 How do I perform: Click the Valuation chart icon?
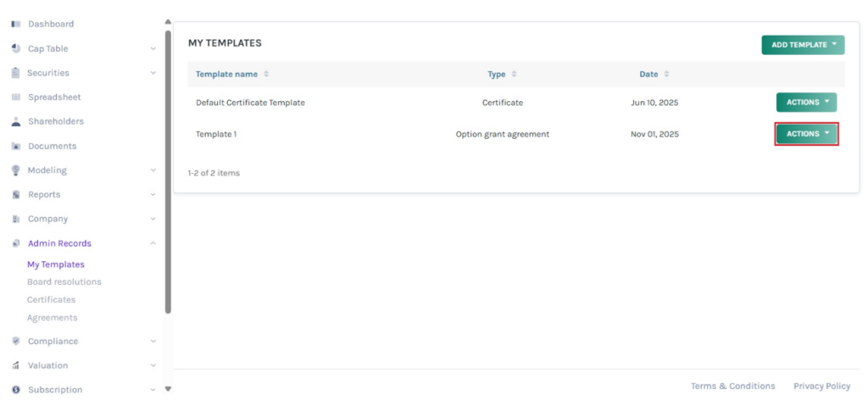(16, 366)
